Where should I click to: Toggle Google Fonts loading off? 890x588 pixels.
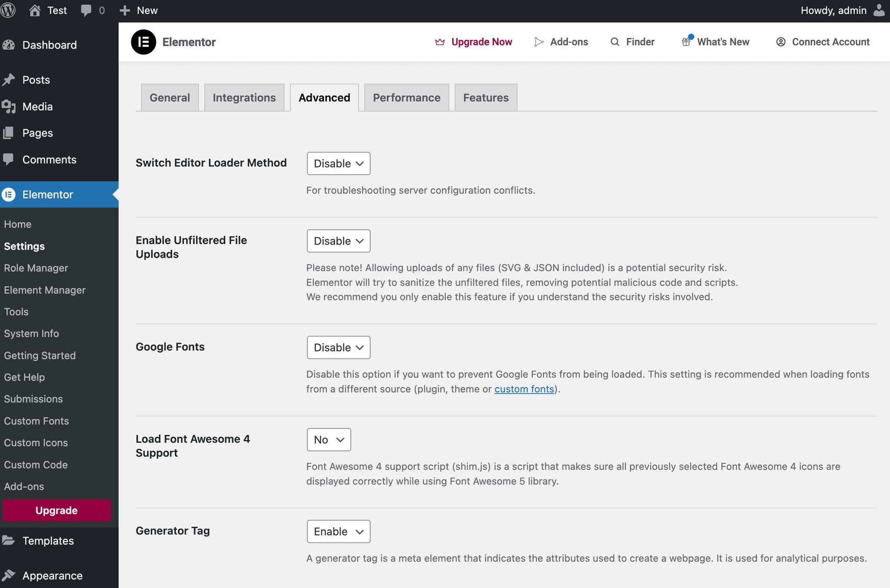pos(338,347)
